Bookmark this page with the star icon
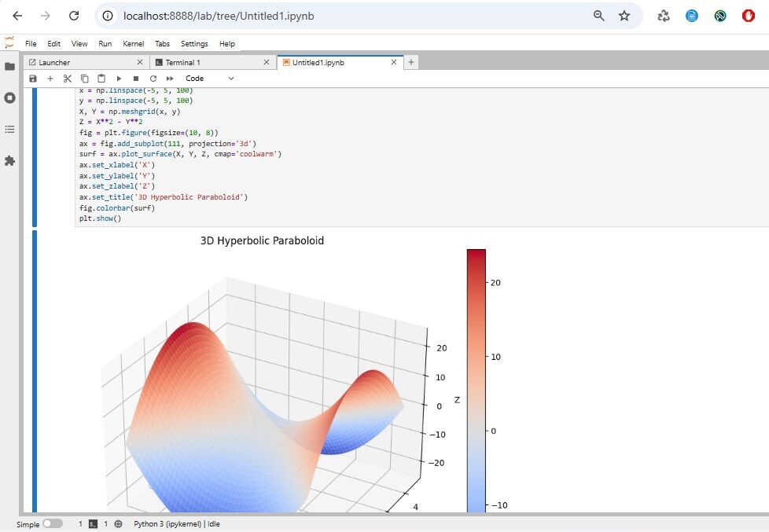The image size is (769, 532). (x=624, y=16)
